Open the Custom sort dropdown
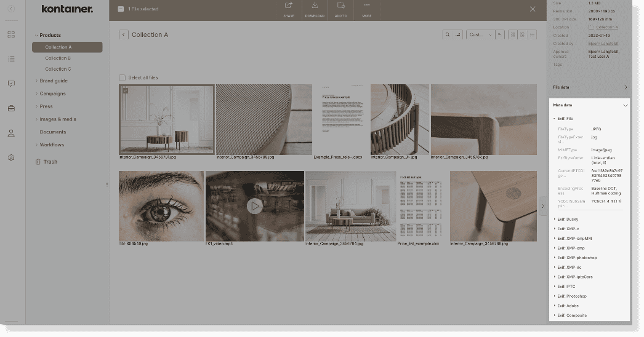Image resolution: width=644 pixels, height=337 pixels. (480, 35)
